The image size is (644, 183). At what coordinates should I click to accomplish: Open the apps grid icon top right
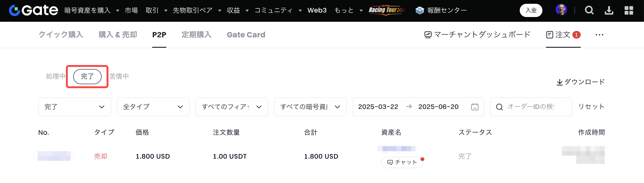click(x=629, y=10)
